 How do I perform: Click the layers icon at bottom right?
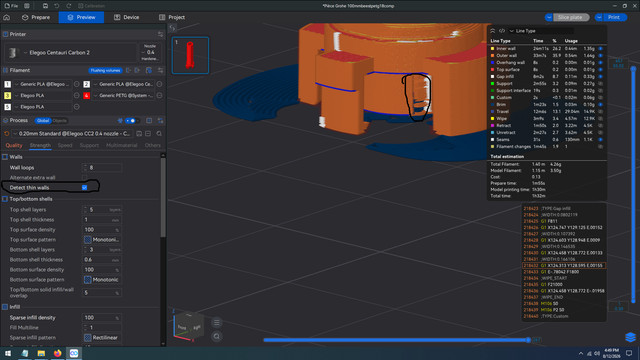pyautogui.click(x=630, y=337)
